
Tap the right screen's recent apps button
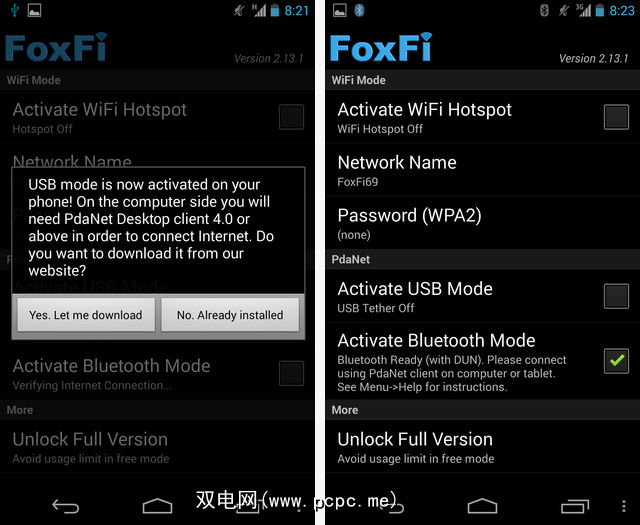click(575, 506)
